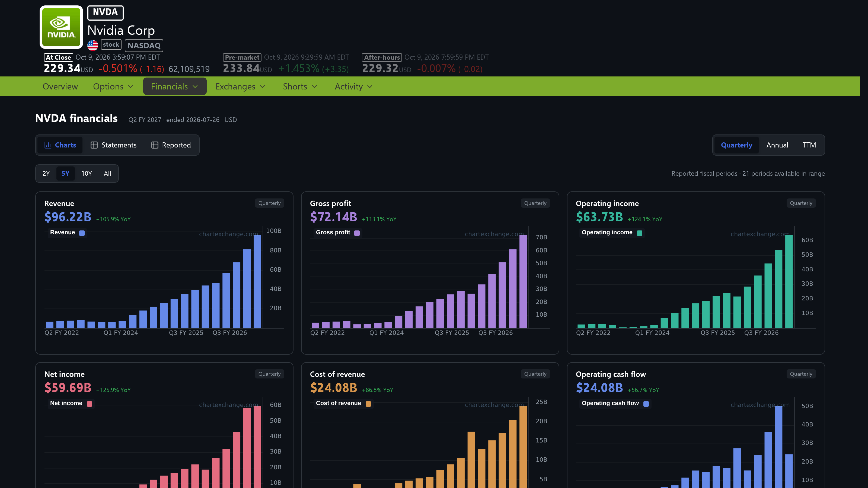Click the +105.9% YoY revenue change
This screenshot has width=868, height=488.
(113, 219)
